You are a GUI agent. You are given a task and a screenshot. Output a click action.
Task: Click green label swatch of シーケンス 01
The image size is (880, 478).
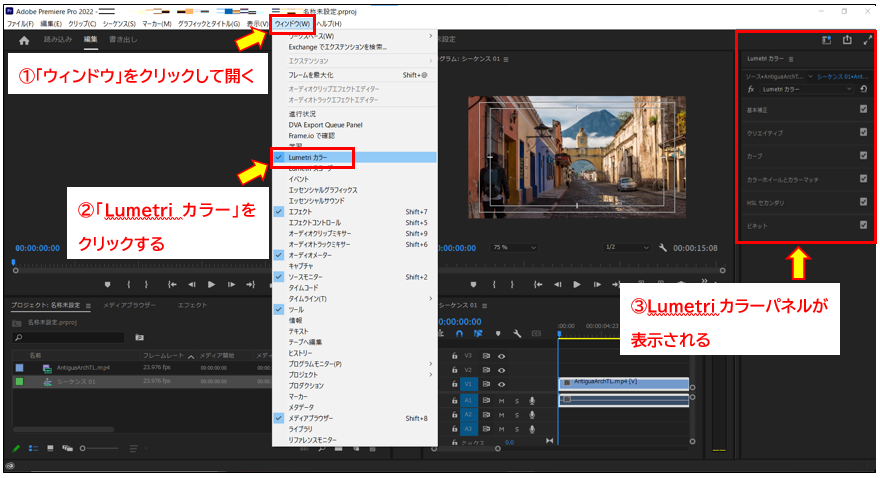[x=20, y=382]
